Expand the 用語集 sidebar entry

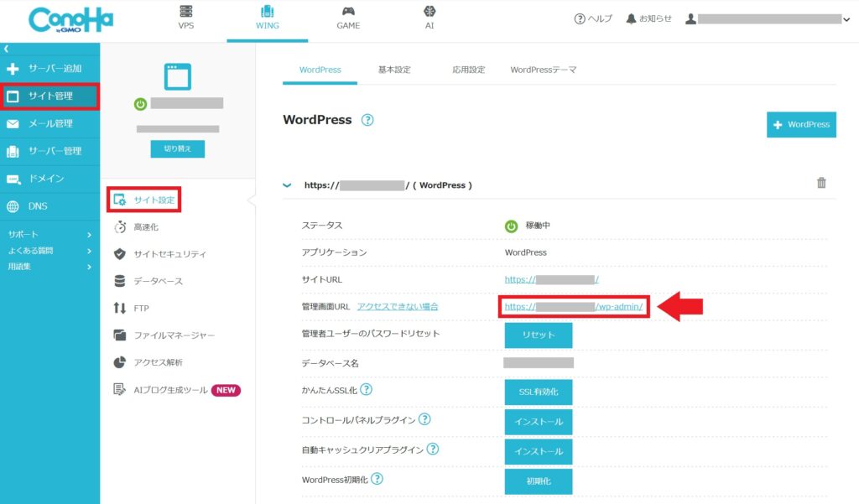[x=49, y=267]
